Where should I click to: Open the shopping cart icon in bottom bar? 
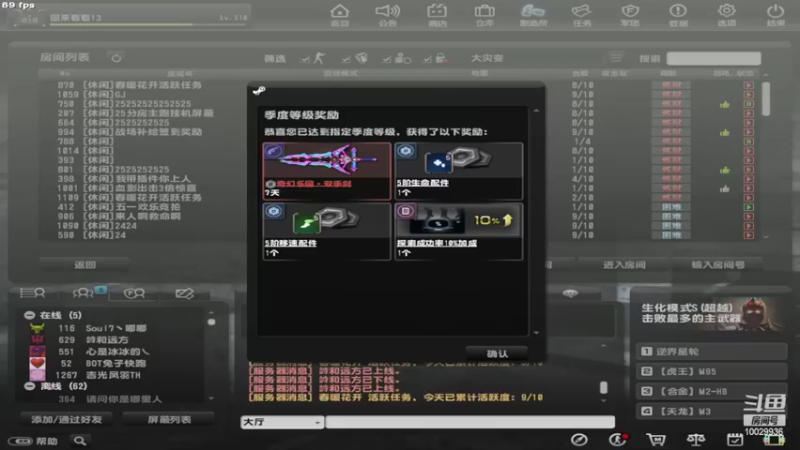[656, 439]
